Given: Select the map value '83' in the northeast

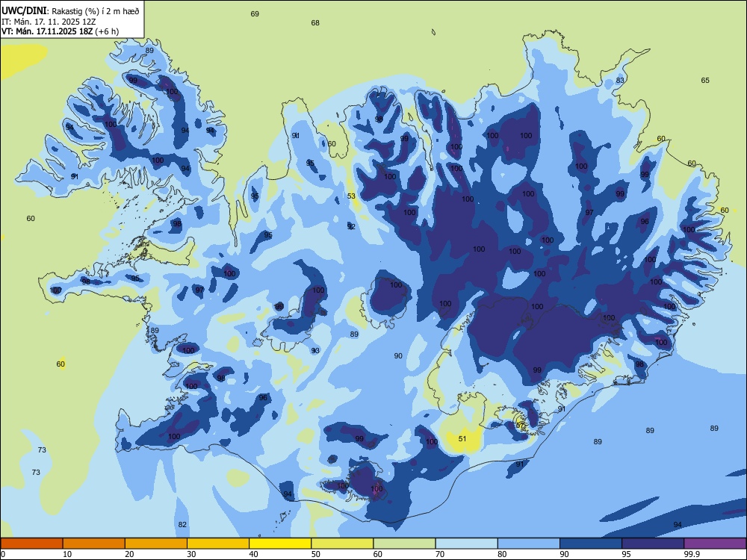Looking at the screenshot, I should click(620, 80).
